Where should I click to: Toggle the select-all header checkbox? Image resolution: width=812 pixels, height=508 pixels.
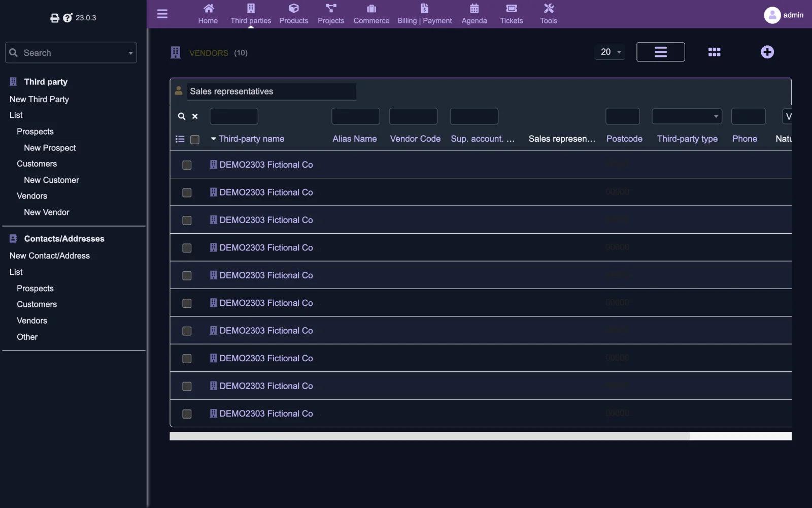click(195, 139)
